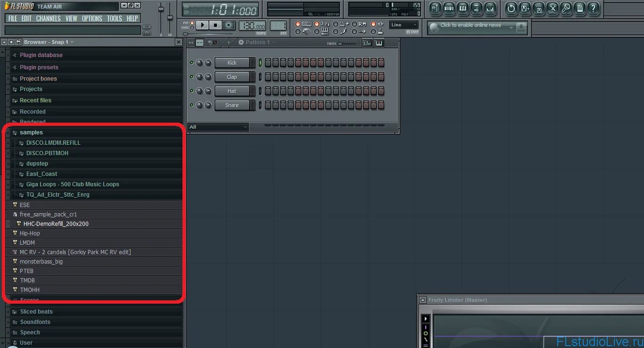The image size is (644, 348).
Task: Click the Stop transport button
Action: 215,25
